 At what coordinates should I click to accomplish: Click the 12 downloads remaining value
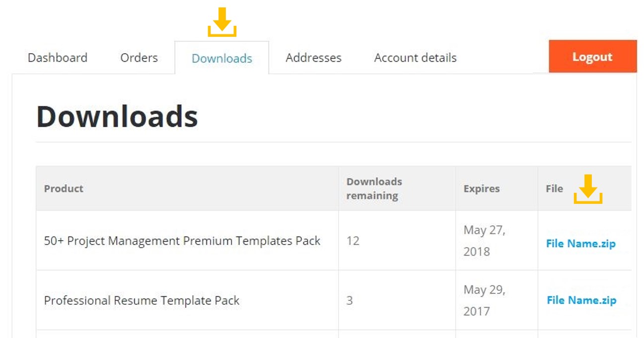coord(353,241)
